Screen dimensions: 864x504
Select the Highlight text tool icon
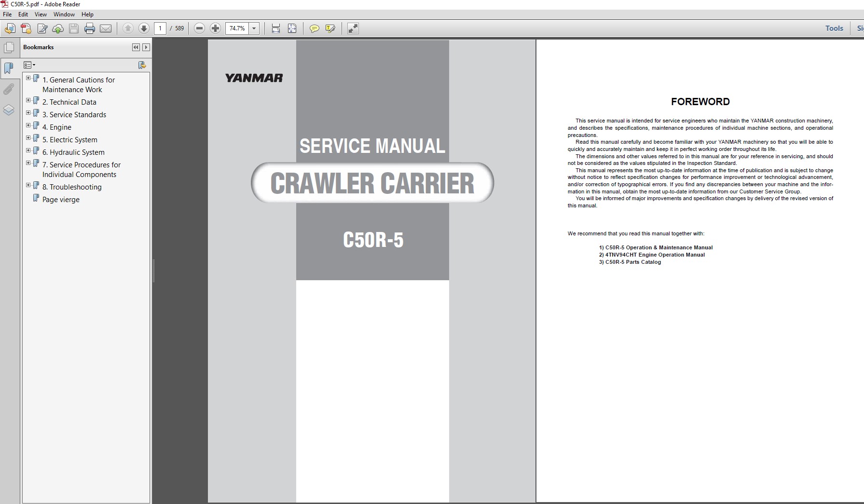[x=330, y=28]
